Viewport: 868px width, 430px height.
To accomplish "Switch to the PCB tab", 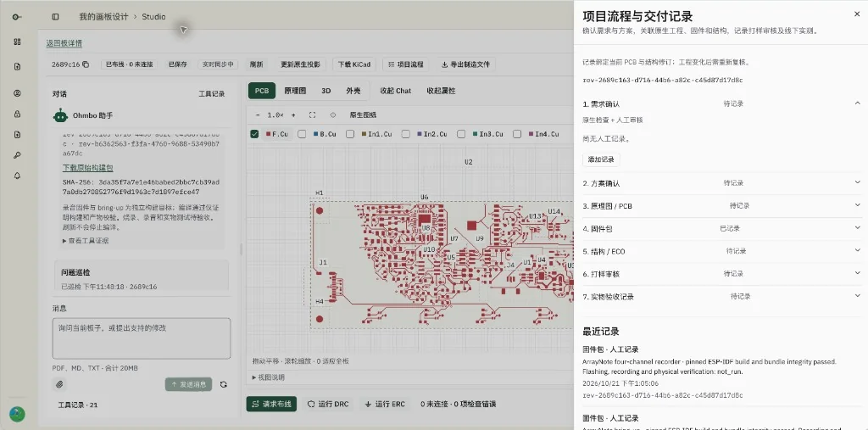I will point(262,91).
